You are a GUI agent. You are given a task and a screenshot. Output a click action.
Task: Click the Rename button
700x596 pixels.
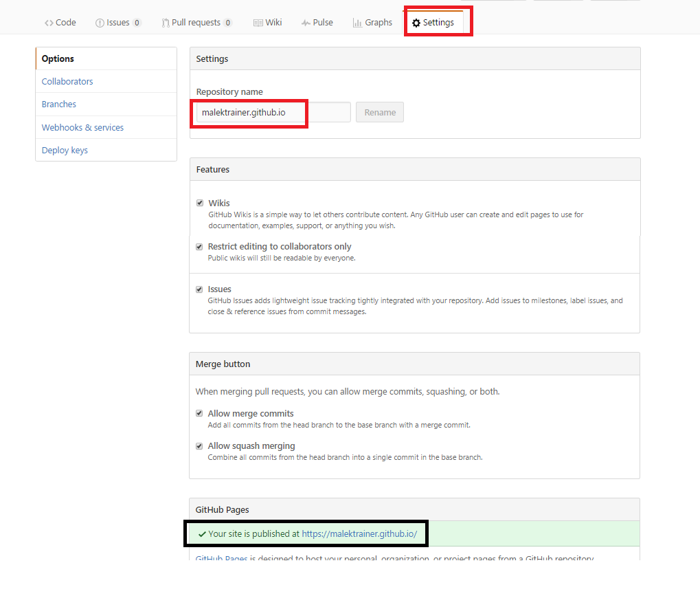click(x=380, y=112)
